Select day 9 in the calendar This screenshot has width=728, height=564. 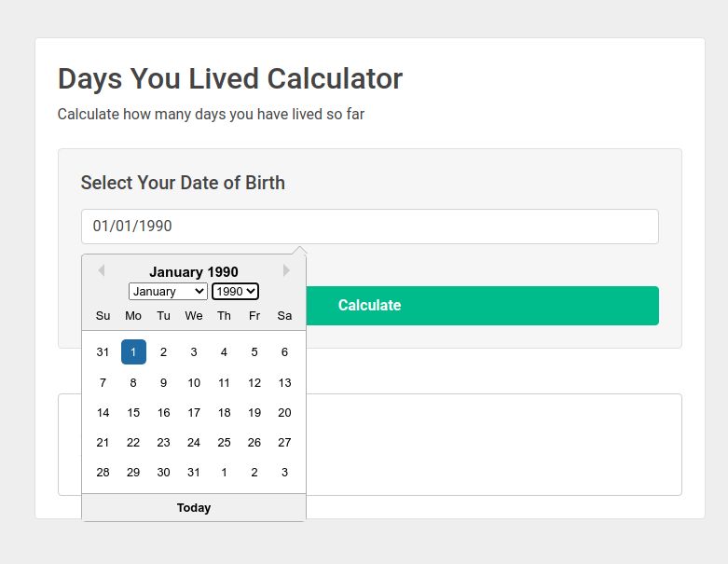pos(163,382)
